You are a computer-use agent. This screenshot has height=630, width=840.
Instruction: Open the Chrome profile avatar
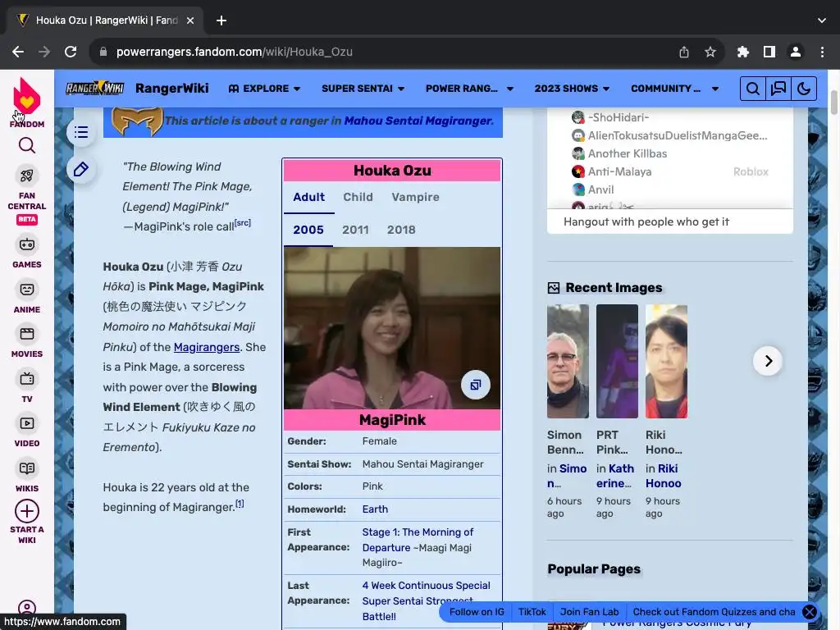point(796,52)
